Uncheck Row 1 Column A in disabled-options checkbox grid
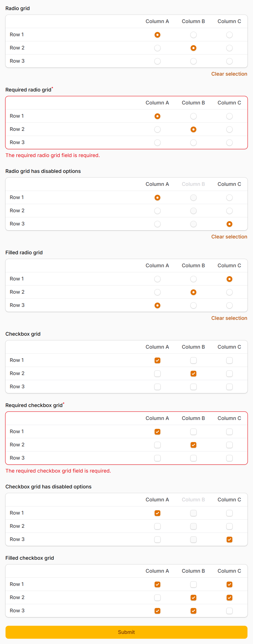 pos(157,513)
